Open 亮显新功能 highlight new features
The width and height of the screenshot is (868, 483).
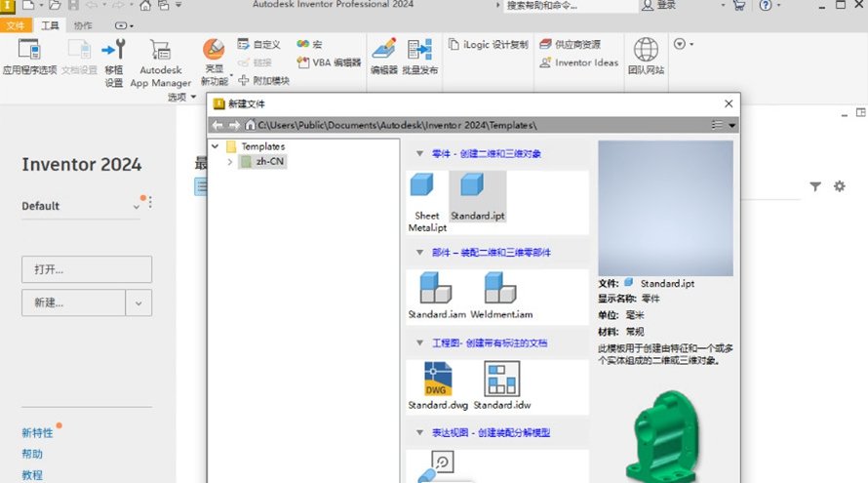click(215, 62)
